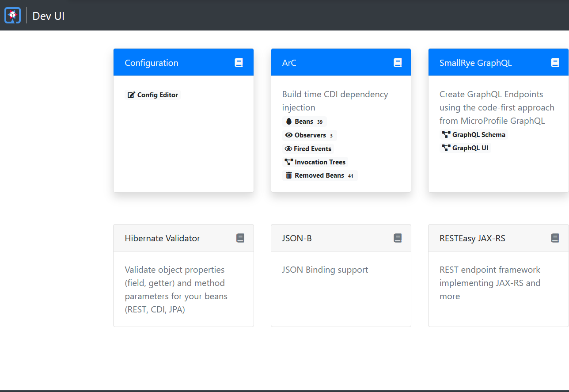Open the GraphQL Schema link

coord(474,135)
